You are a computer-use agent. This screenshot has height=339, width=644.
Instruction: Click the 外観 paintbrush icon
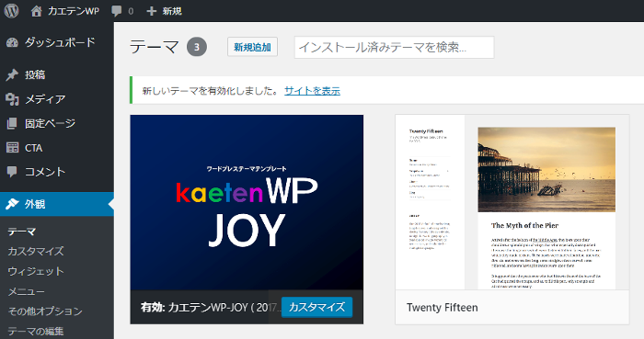pyautogui.click(x=12, y=204)
